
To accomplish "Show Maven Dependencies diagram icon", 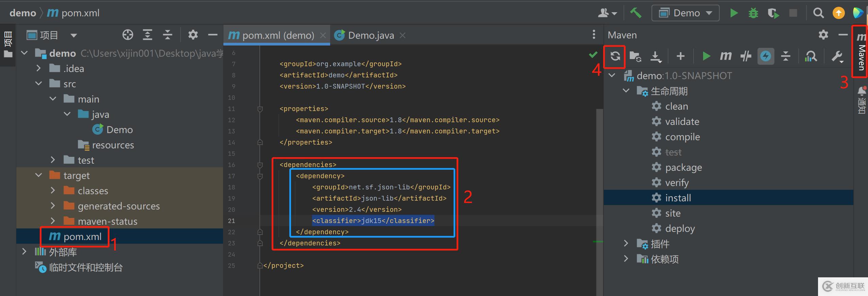I will (811, 56).
